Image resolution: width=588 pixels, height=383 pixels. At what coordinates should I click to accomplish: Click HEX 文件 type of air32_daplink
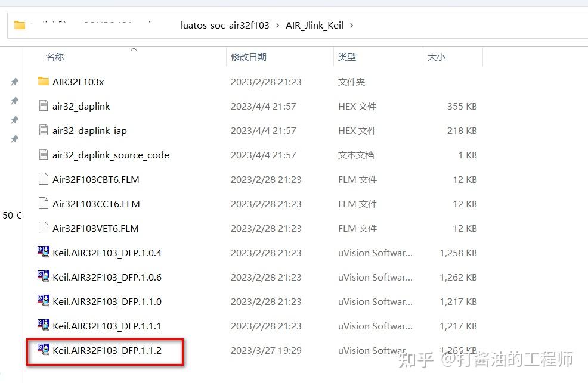tap(357, 107)
